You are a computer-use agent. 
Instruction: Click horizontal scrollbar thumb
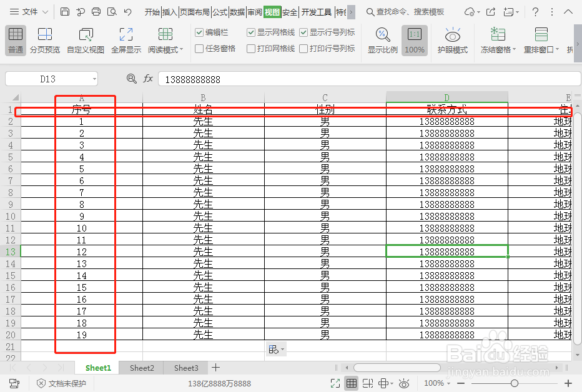tap(397, 368)
